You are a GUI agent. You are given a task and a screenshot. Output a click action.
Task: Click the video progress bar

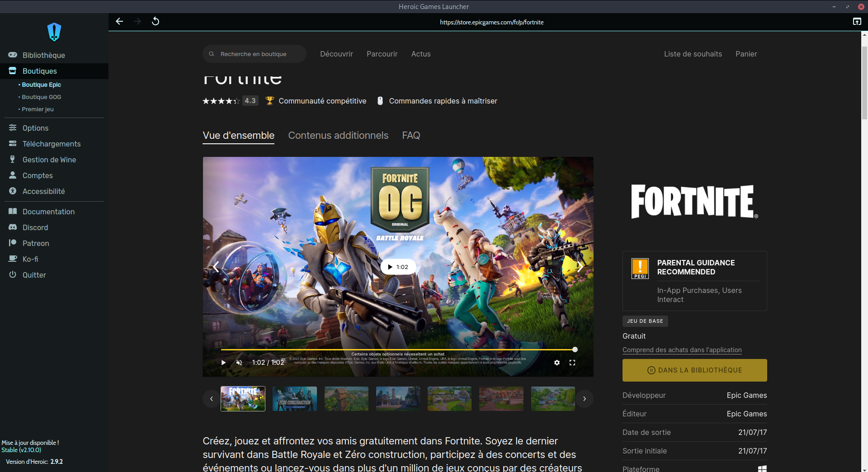coord(398,349)
